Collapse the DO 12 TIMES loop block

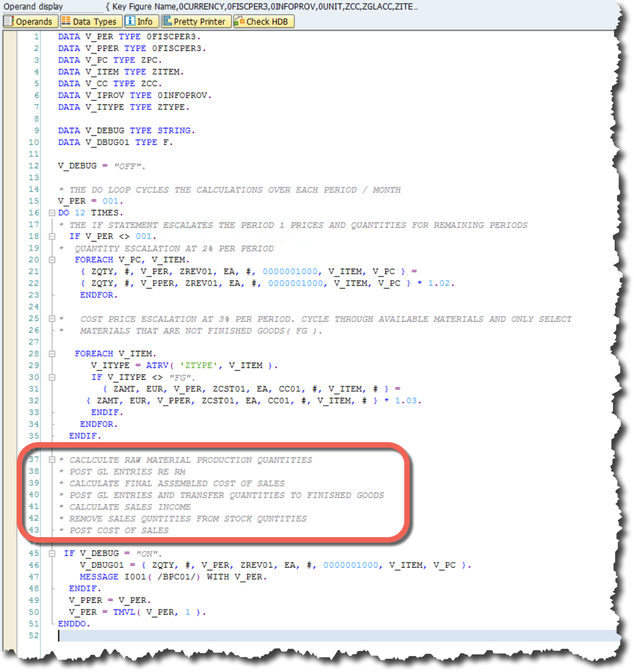(x=51, y=212)
